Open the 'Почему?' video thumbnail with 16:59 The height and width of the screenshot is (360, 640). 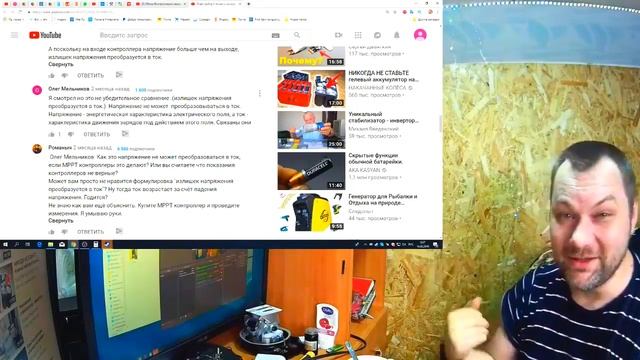(311, 56)
